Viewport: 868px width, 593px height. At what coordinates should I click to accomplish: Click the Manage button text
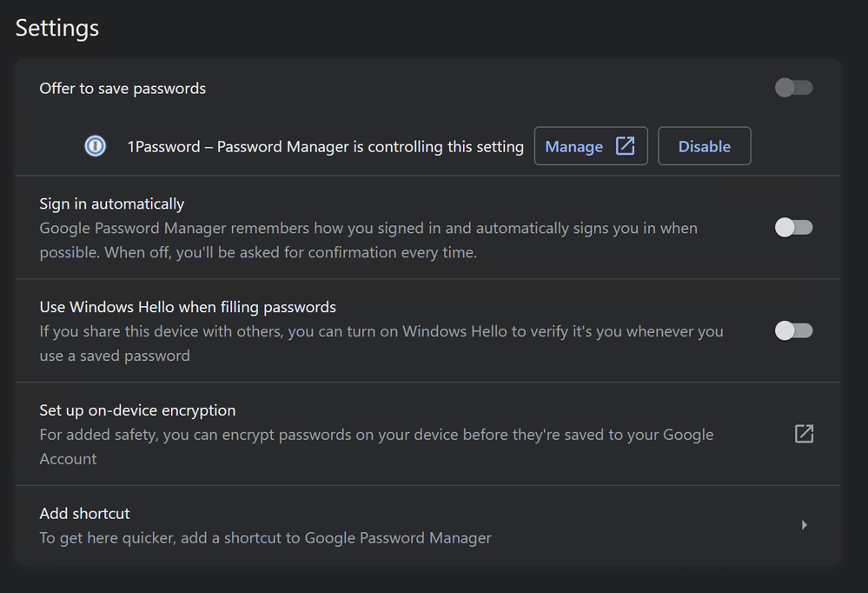click(573, 147)
